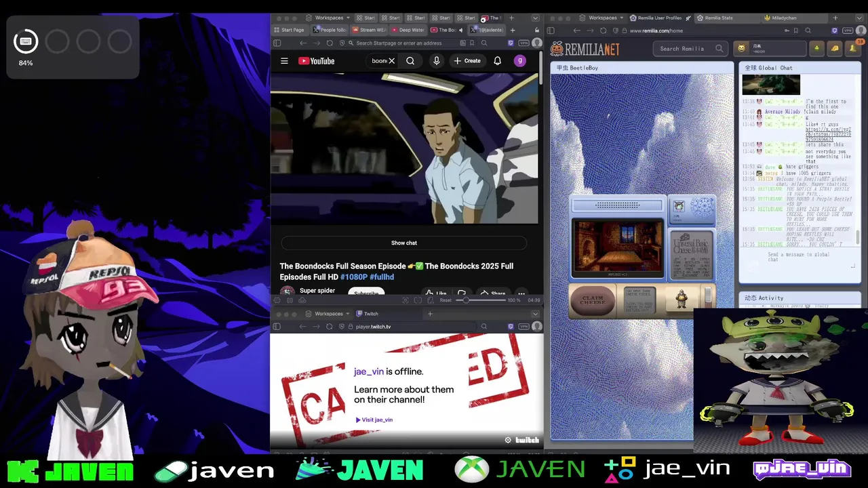Open YouTube hamburger guide menu

coord(284,61)
